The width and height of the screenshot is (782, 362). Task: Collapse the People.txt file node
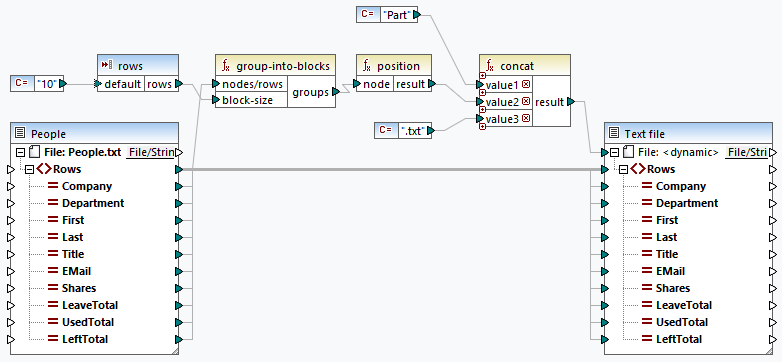point(20,152)
